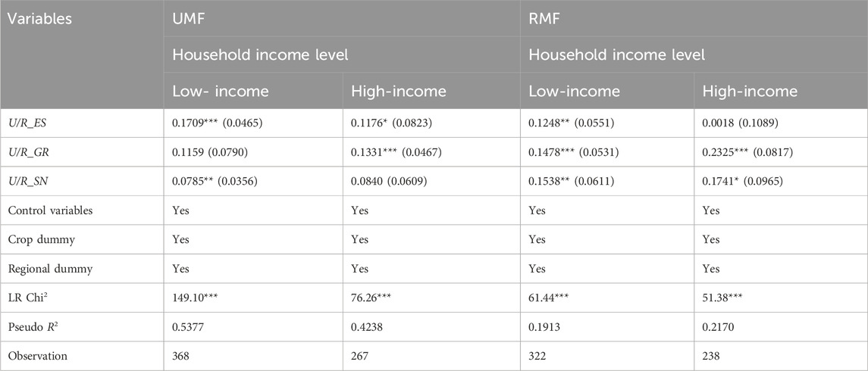Select the 149.10*** LR Chi² value
Viewport: 868px width, 371px height.
199,298
